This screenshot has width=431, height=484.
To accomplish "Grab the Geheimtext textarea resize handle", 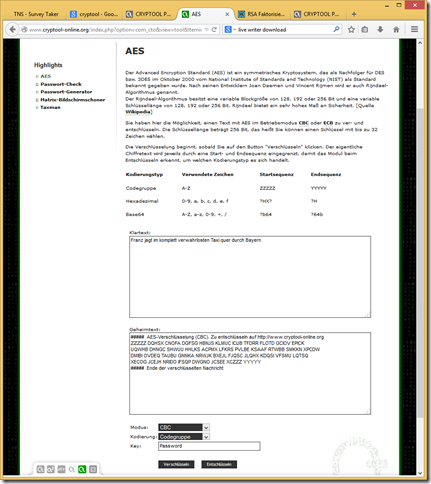I will (x=368, y=412).
